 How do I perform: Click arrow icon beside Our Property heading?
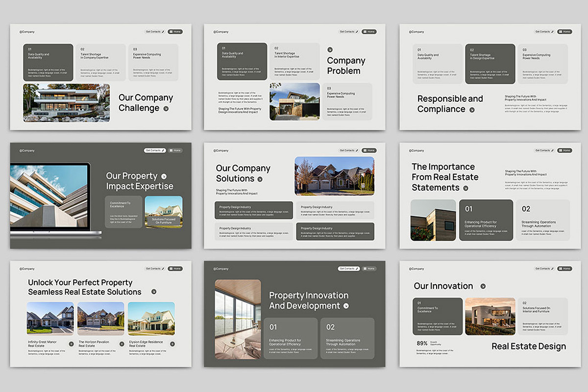click(164, 176)
